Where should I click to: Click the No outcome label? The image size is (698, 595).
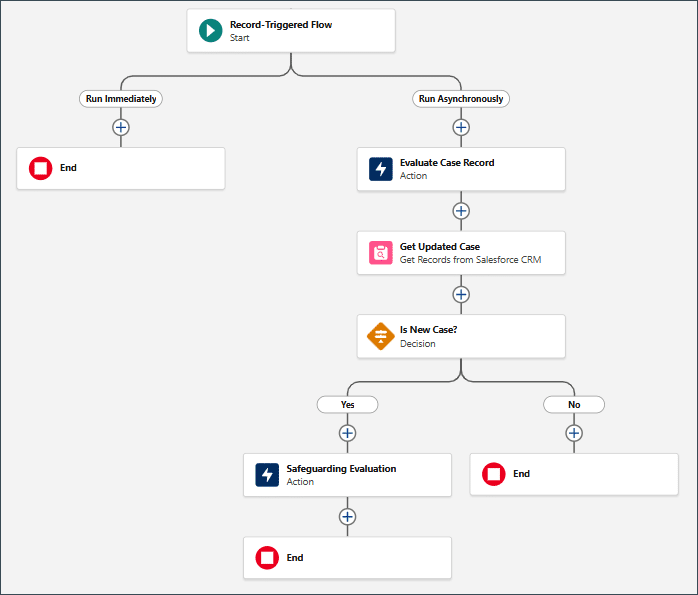[x=574, y=405]
